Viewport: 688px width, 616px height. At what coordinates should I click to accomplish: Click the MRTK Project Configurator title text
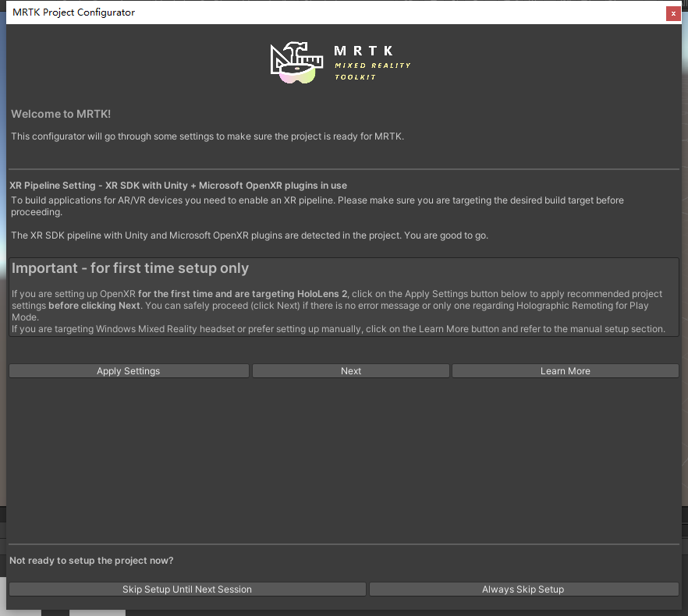[x=73, y=12]
